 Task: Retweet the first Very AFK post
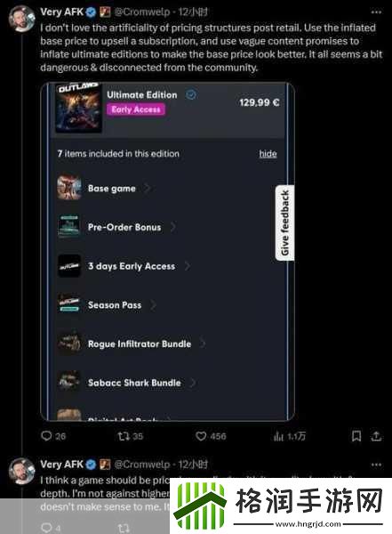point(123,436)
